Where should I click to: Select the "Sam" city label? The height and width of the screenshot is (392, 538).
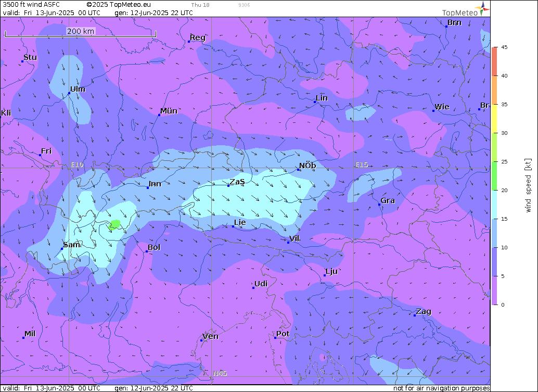[72, 245]
